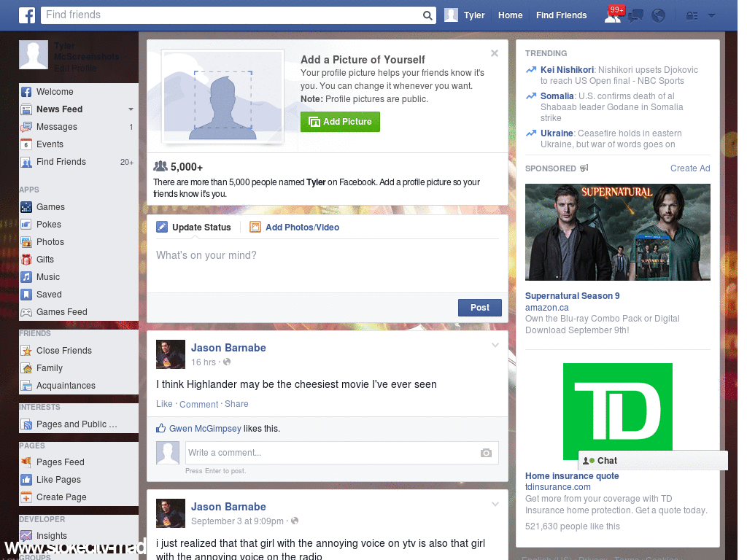
Task: Click Jason Barnabe's avatar on 16 hrs post
Action: (x=171, y=354)
